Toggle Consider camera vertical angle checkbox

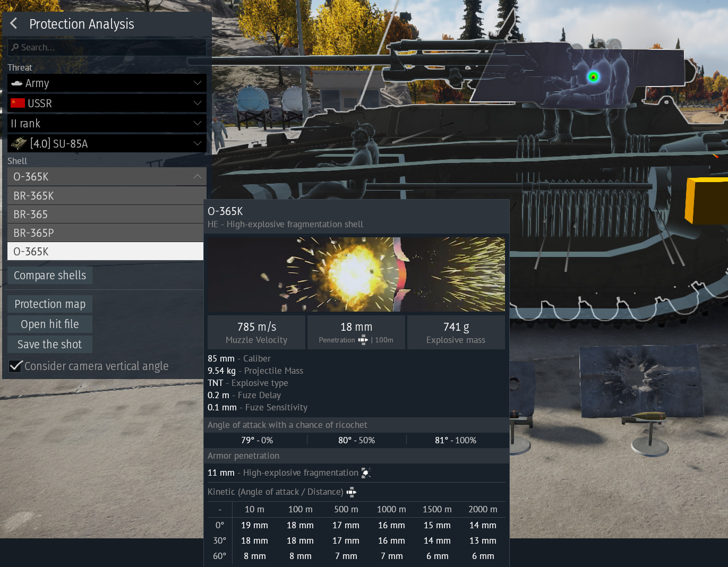16,366
